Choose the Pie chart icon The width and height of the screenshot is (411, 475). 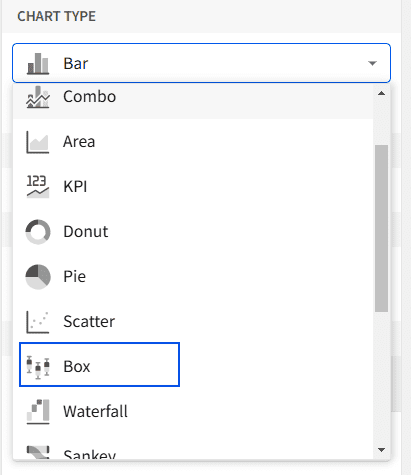point(38,277)
